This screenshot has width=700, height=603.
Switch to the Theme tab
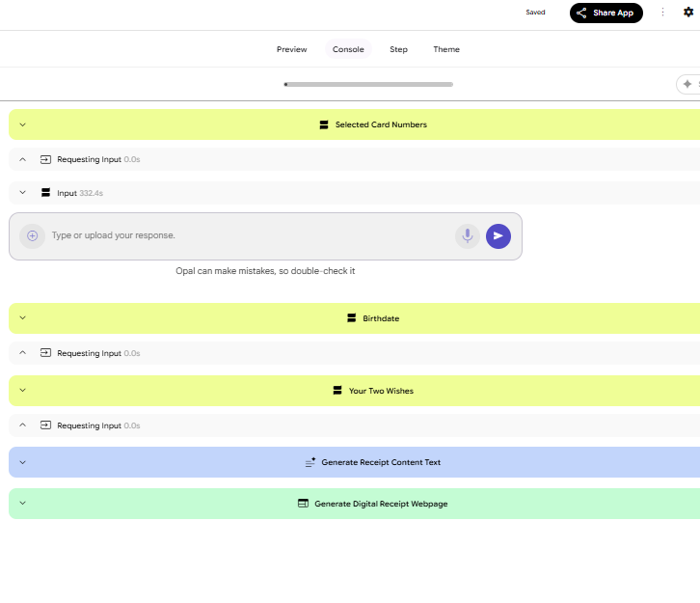tap(446, 49)
